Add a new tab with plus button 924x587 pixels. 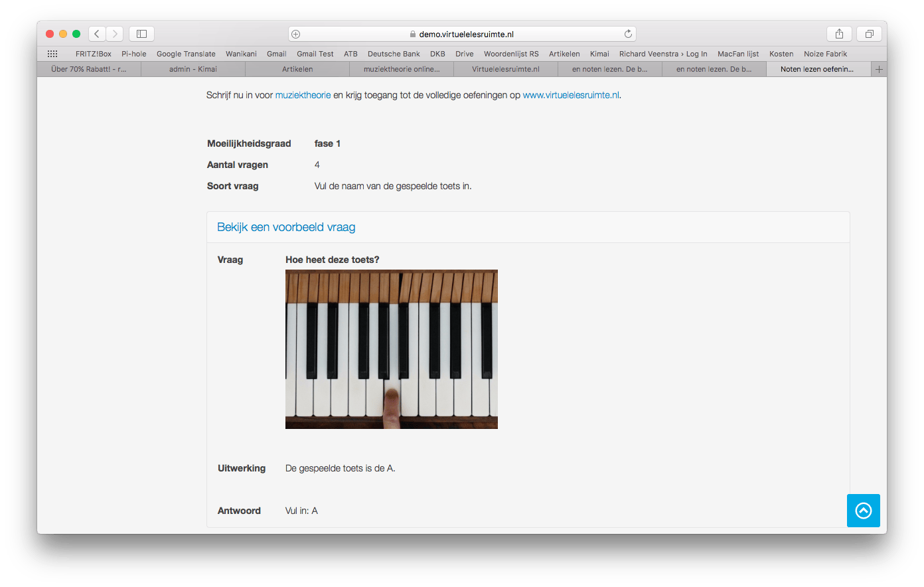(x=879, y=69)
